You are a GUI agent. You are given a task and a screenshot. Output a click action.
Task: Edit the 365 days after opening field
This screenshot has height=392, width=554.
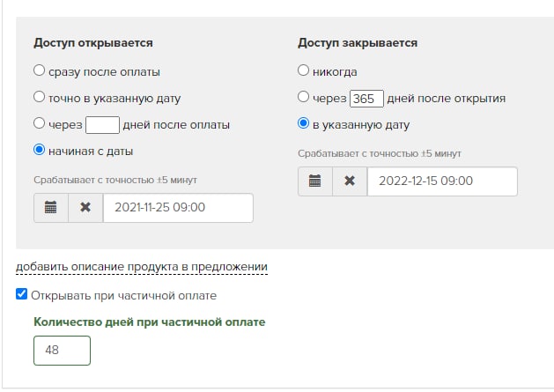366,99
